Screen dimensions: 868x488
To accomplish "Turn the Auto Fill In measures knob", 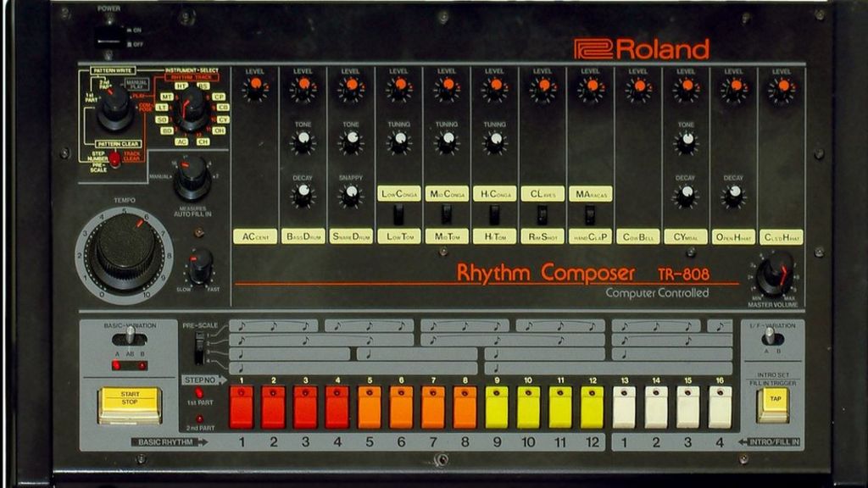I will pyautogui.click(x=192, y=178).
